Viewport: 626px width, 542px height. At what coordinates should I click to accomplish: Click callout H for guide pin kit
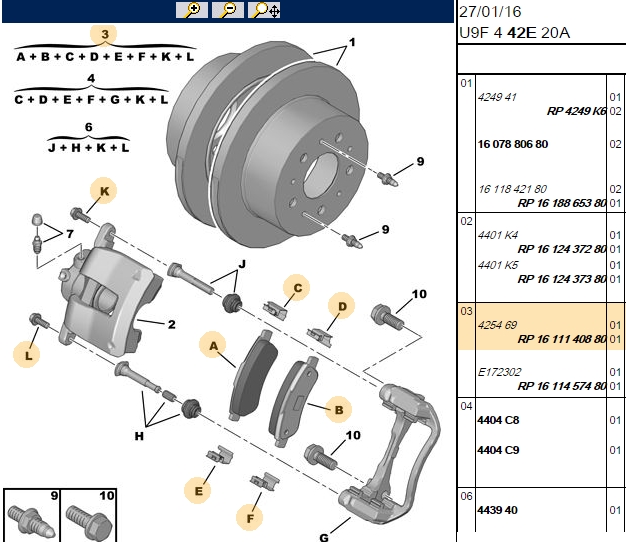139,436
